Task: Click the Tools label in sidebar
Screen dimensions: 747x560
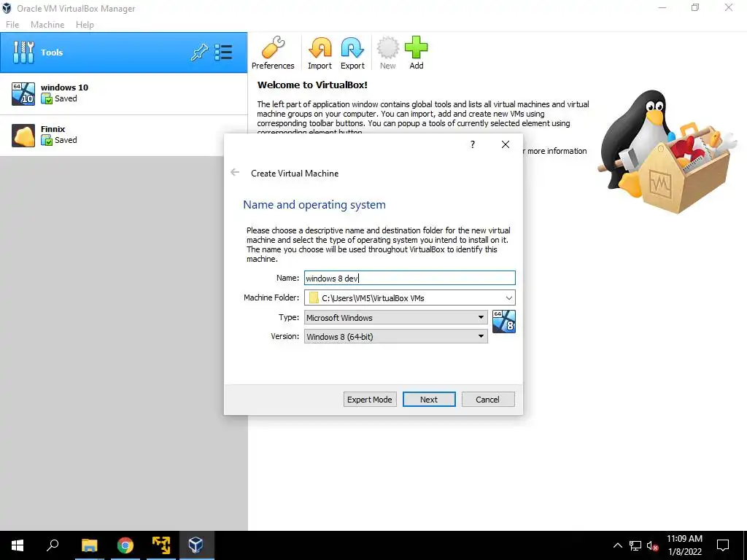Action: tap(52, 52)
